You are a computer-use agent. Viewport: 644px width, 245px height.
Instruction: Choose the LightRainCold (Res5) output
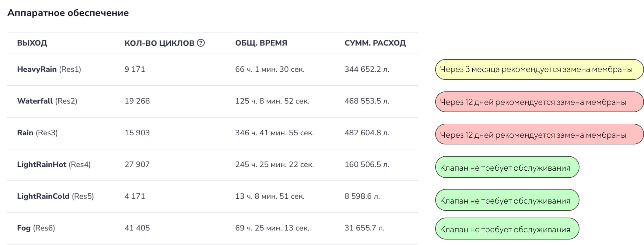55,196
